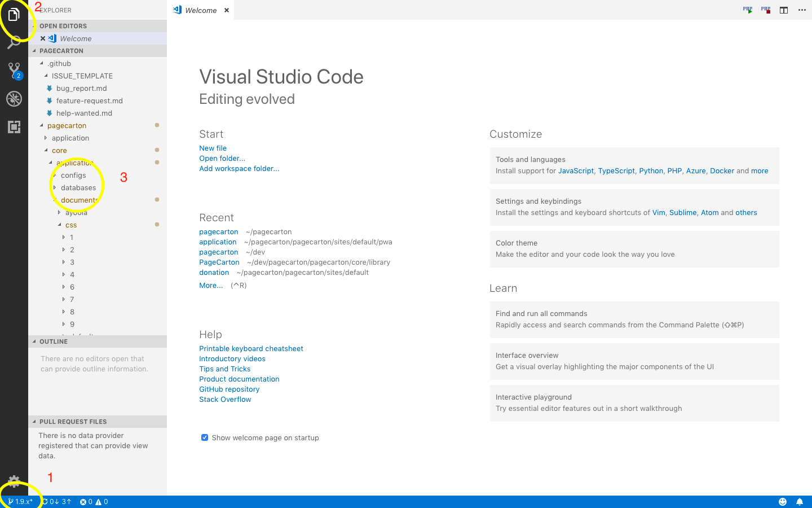
Task: Expand folder 6 under css
Action: (72, 287)
